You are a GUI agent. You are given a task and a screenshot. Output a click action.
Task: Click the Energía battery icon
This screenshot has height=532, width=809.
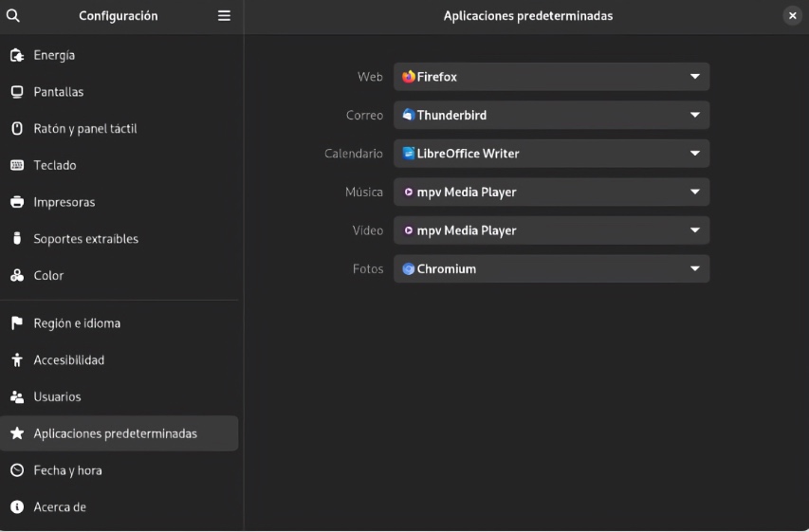tap(17, 55)
